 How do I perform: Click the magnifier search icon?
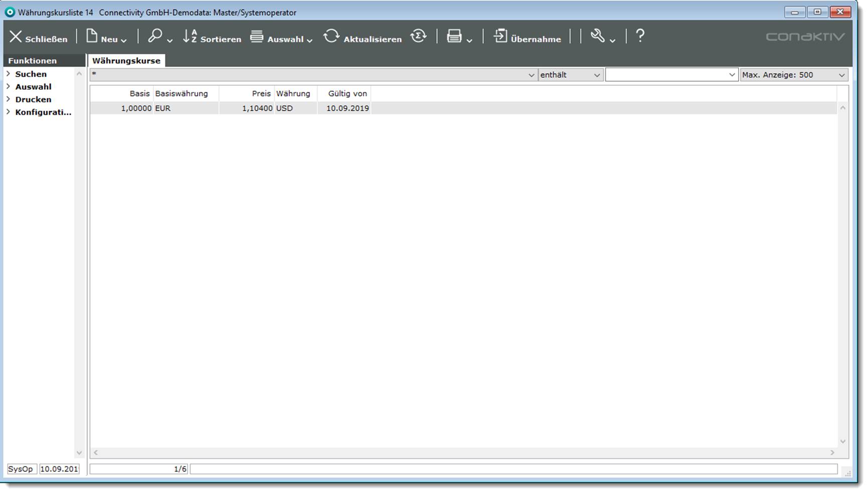tap(155, 36)
